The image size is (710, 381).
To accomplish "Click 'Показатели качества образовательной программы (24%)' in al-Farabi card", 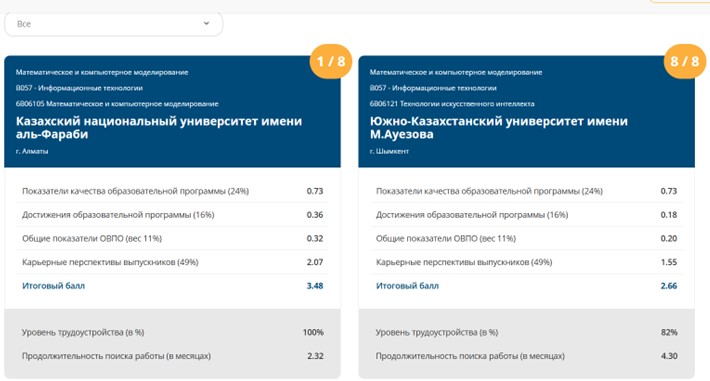I will click(135, 191).
